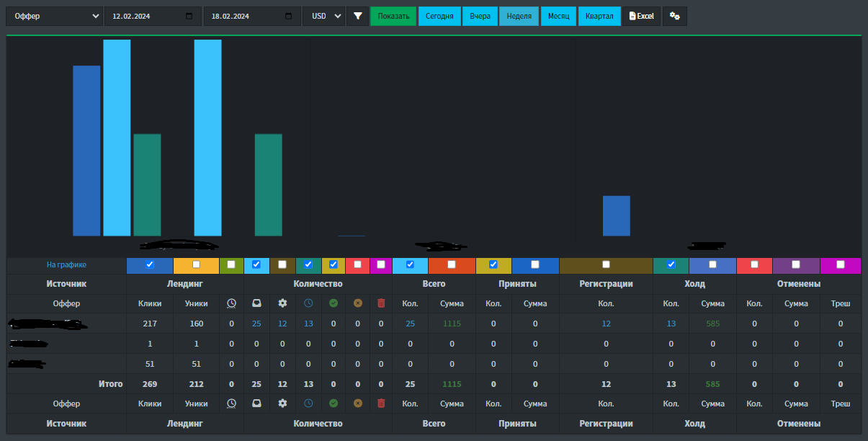Click green checkmark icon in bottom header row
The width and height of the screenshot is (868, 441).
click(x=333, y=404)
